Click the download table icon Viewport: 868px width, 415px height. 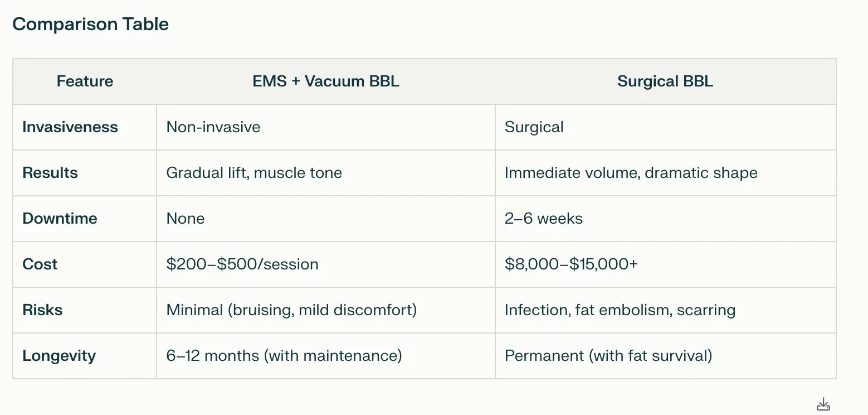[x=823, y=404]
